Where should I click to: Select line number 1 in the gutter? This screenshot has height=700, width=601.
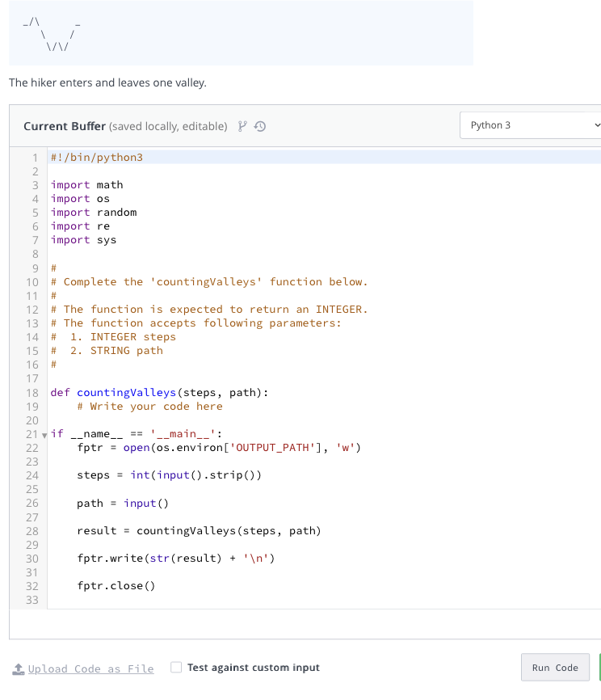(x=33, y=157)
